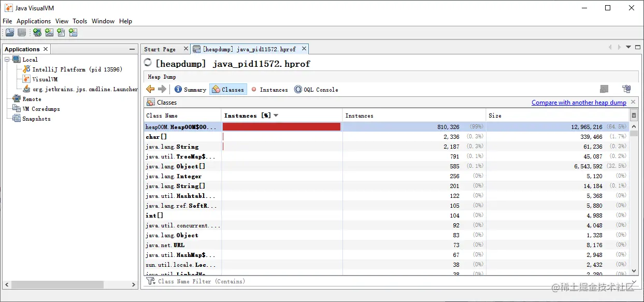Click the red instances bar for heapOOM
Viewport: 644px width, 302px height.
coord(281,126)
